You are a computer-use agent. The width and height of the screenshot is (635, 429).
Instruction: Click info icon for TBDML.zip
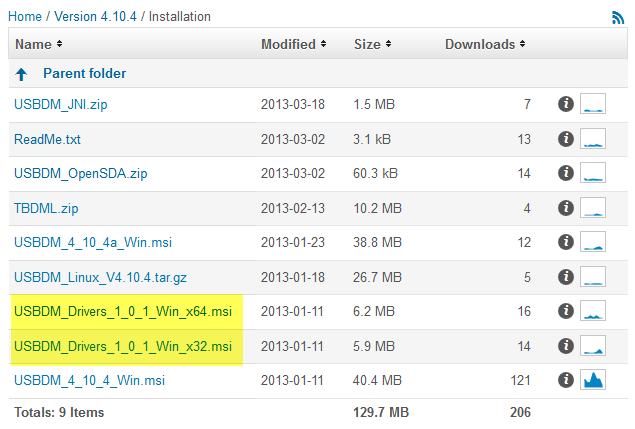tap(565, 208)
